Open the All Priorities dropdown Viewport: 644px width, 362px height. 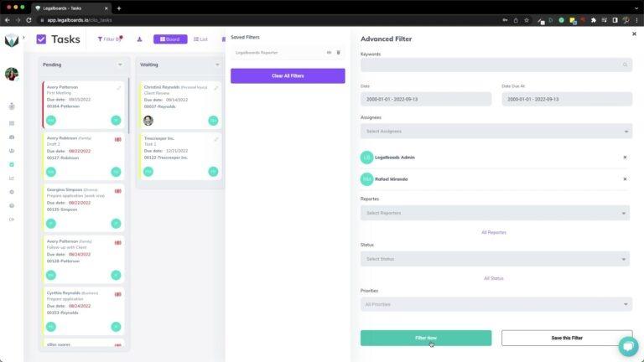[x=496, y=304]
